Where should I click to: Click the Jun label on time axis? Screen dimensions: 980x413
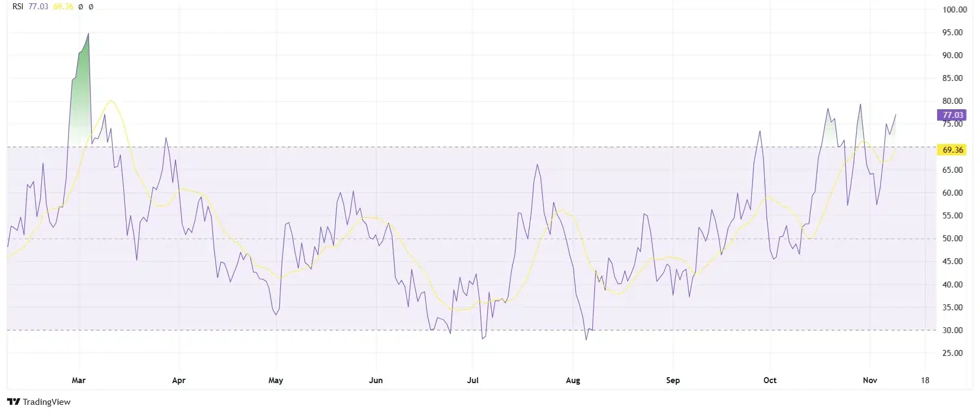(x=376, y=380)
